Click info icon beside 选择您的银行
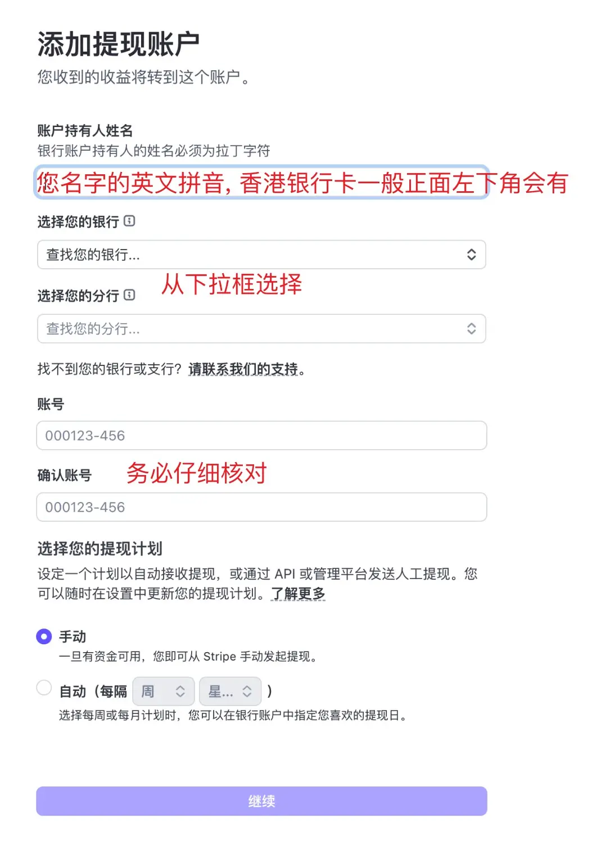Viewport: 606px width, 868px height. click(129, 221)
